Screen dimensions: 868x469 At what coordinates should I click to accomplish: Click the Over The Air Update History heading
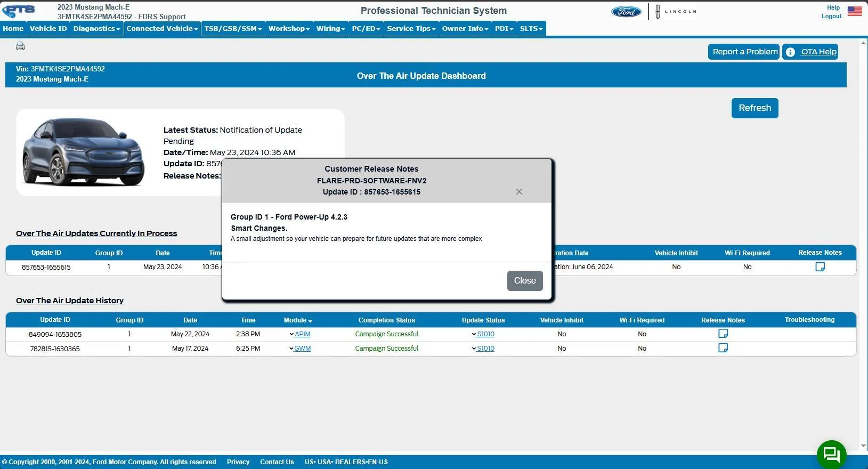70,301
